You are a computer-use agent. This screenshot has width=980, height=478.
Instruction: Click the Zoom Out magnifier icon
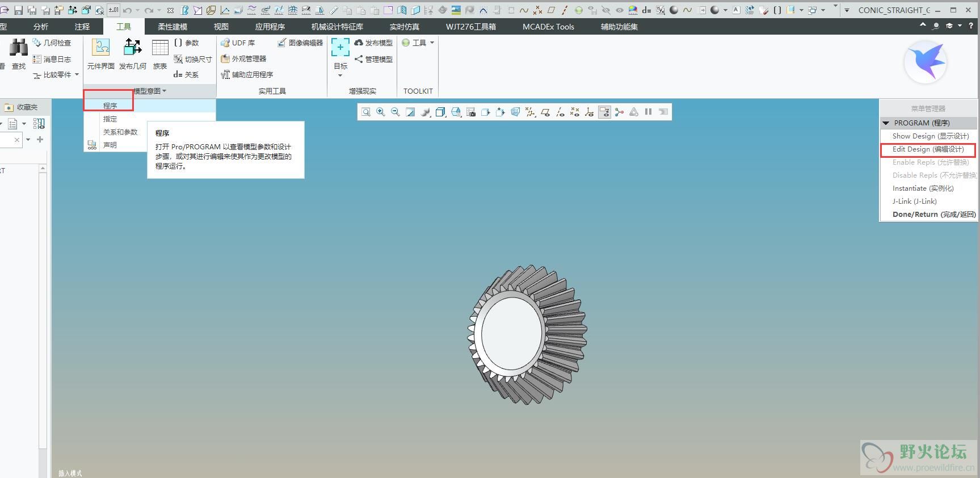[x=396, y=112]
